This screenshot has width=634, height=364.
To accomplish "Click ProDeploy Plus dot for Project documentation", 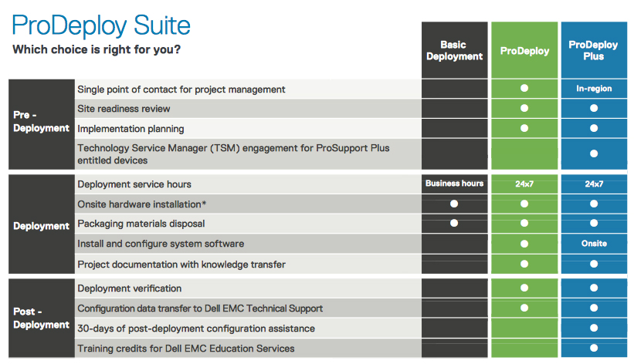I will (594, 264).
